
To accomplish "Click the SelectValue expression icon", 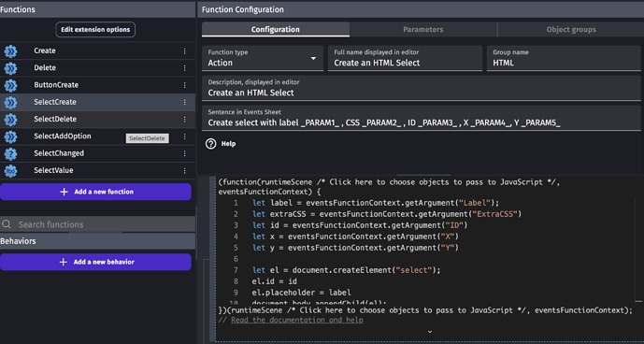I will pyautogui.click(x=10, y=170).
